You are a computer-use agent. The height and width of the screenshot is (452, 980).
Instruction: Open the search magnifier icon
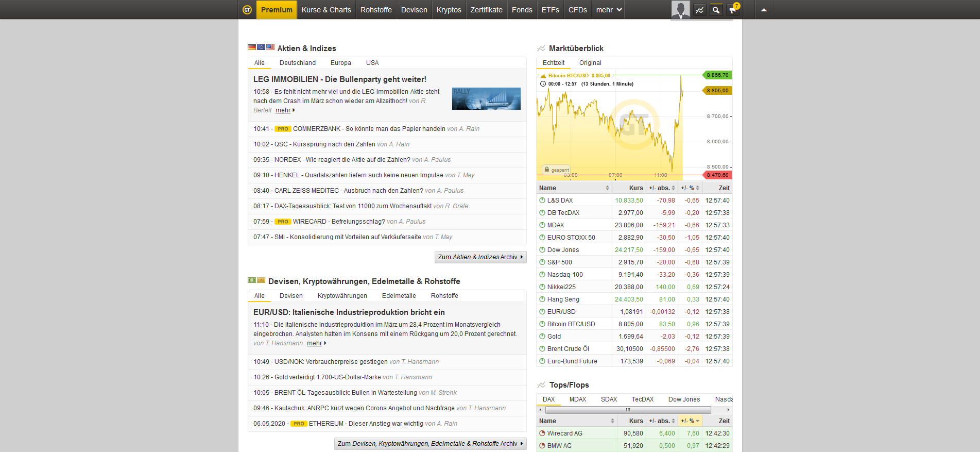[716, 10]
